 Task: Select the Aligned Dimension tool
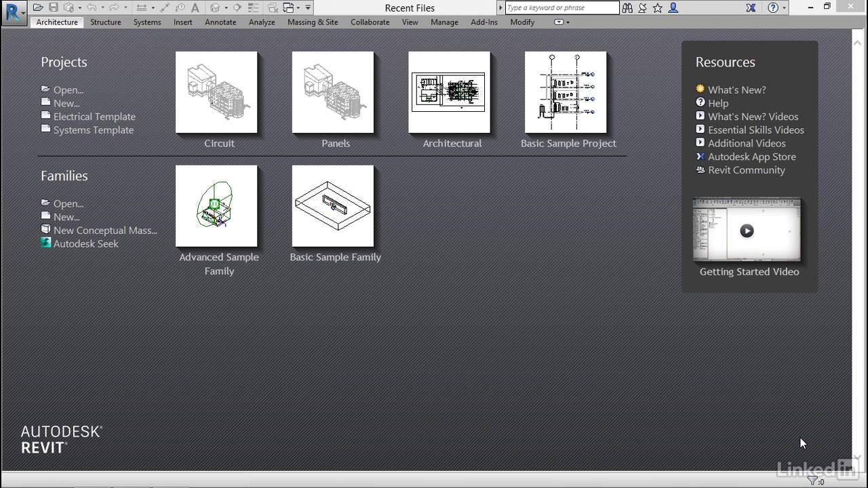coord(165,7)
